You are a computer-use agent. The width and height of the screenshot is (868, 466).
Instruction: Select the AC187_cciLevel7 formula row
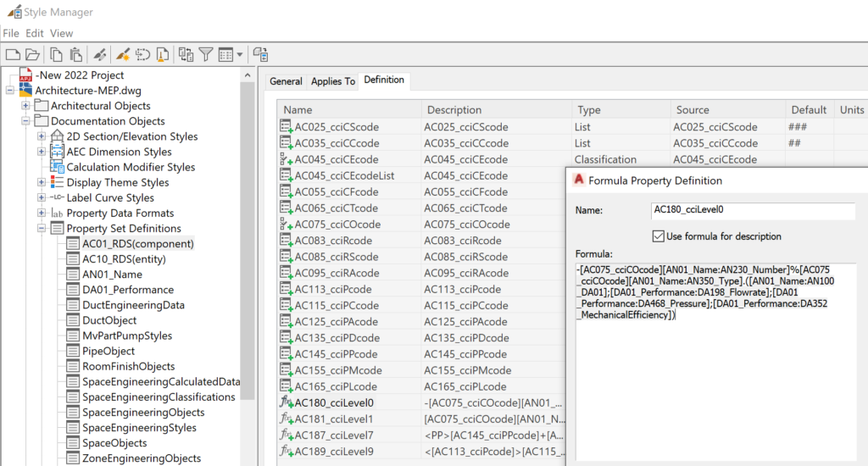pos(422,435)
